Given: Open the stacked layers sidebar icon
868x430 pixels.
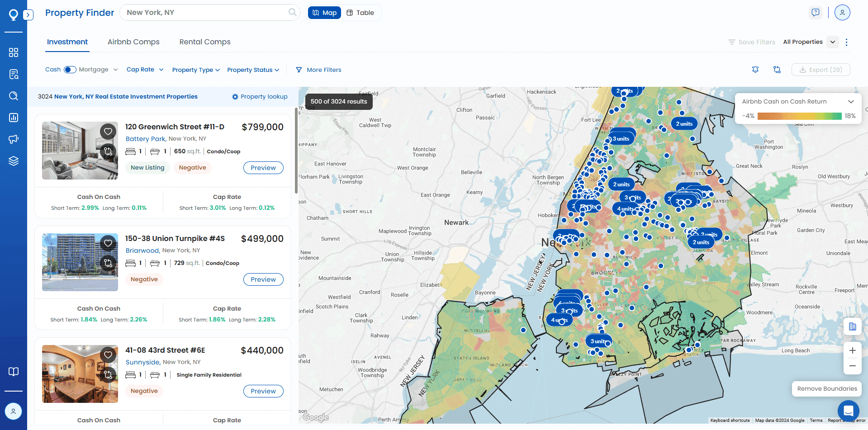Looking at the screenshot, I should tap(14, 161).
